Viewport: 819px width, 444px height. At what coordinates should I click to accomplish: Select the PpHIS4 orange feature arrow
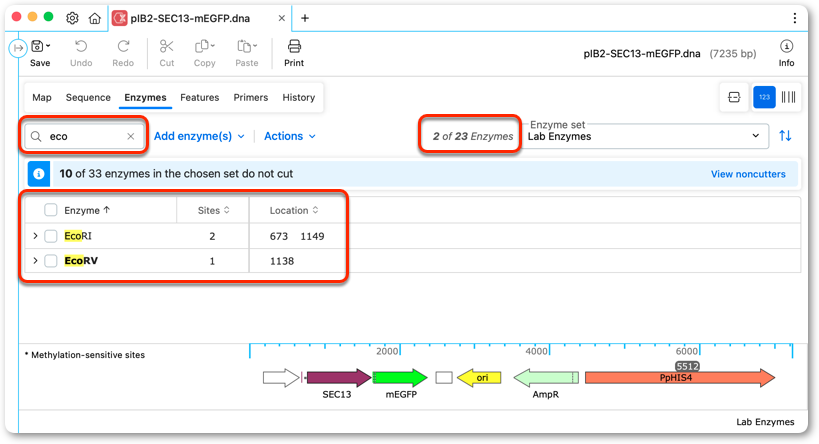click(680, 378)
